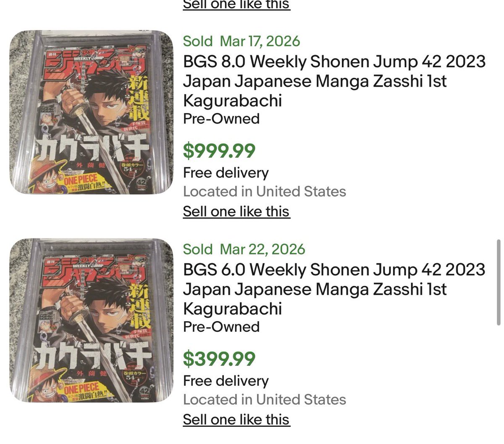Click "Located in United States" under the $999.99 listing
The image size is (504, 444).
[265, 192]
